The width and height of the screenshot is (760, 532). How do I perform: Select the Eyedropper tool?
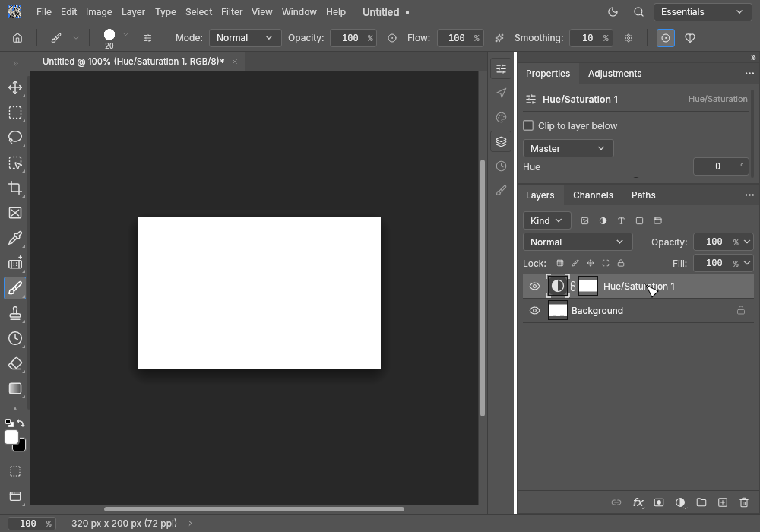(15, 238)
